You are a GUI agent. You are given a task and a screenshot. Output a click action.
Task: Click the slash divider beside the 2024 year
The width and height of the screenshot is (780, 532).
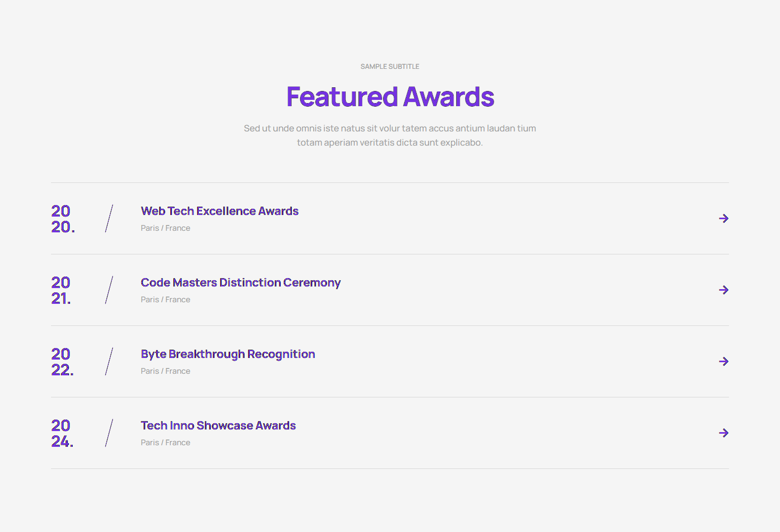coord(109,433)
